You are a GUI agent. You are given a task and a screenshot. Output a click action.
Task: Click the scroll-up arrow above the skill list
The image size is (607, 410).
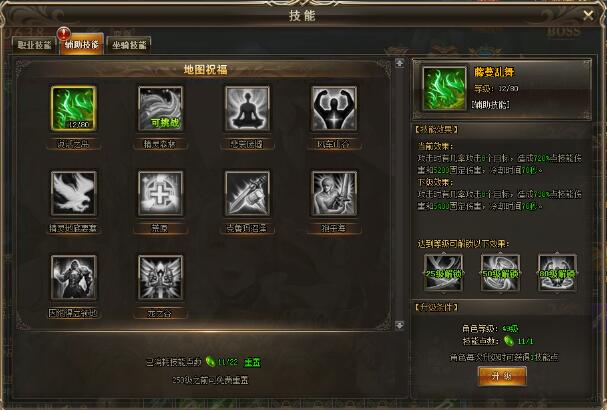(x=400, y=63)
